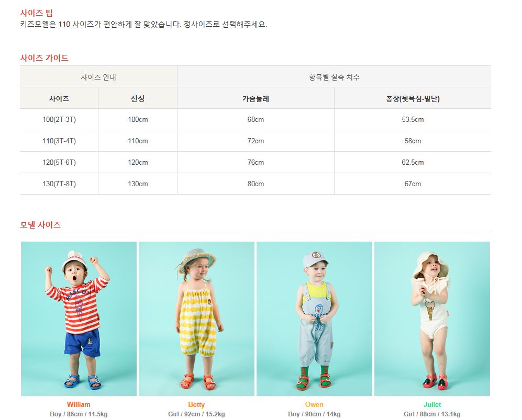522x420 pixels.
Task: Click the 100(2T-3T) size cell
Action: (59, 120)
